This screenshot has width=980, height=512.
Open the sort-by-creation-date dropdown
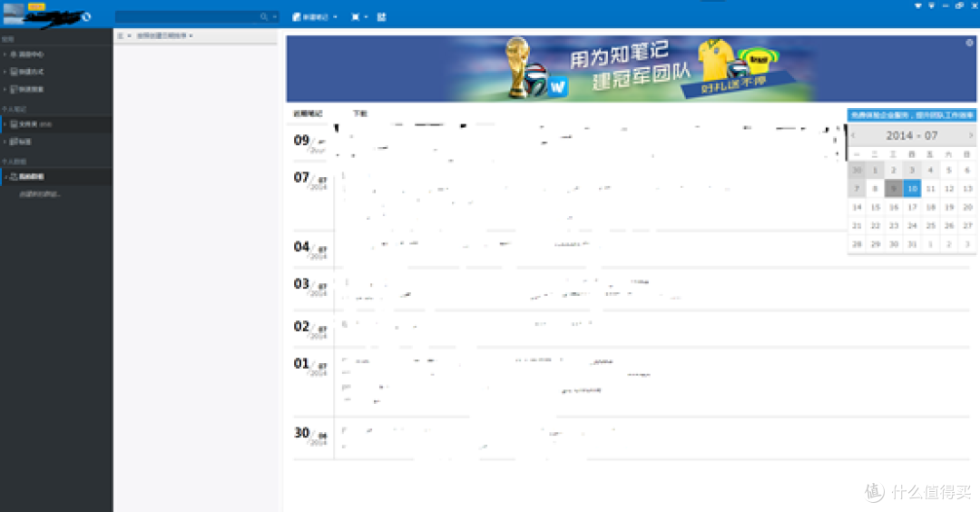164,35
